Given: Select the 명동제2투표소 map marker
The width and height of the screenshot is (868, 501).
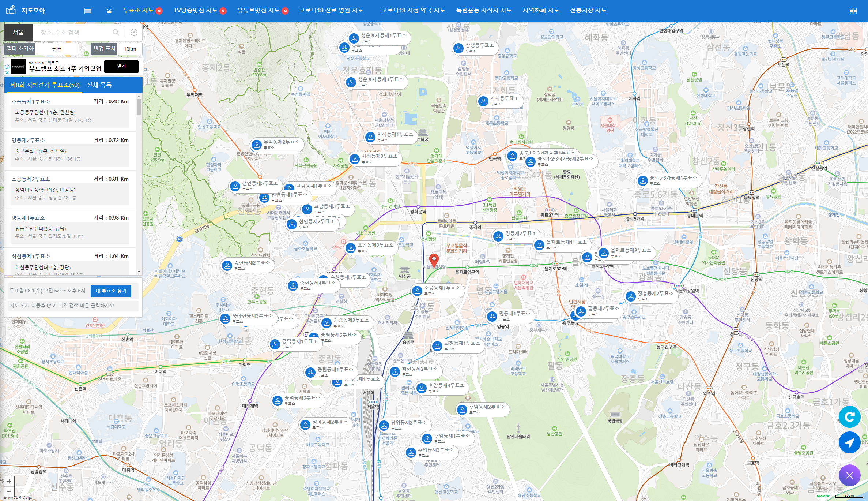Looking at the screenshot, I should (x=516, y=236).
